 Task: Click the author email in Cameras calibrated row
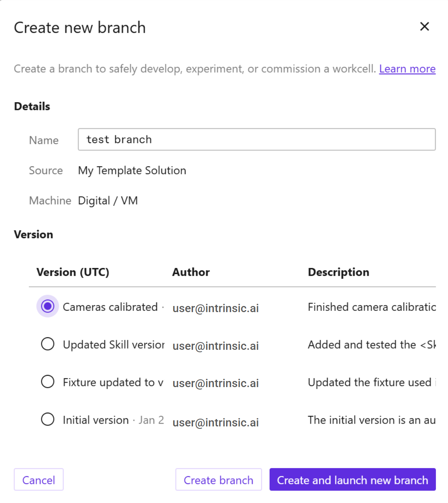[x=216, y=308]
